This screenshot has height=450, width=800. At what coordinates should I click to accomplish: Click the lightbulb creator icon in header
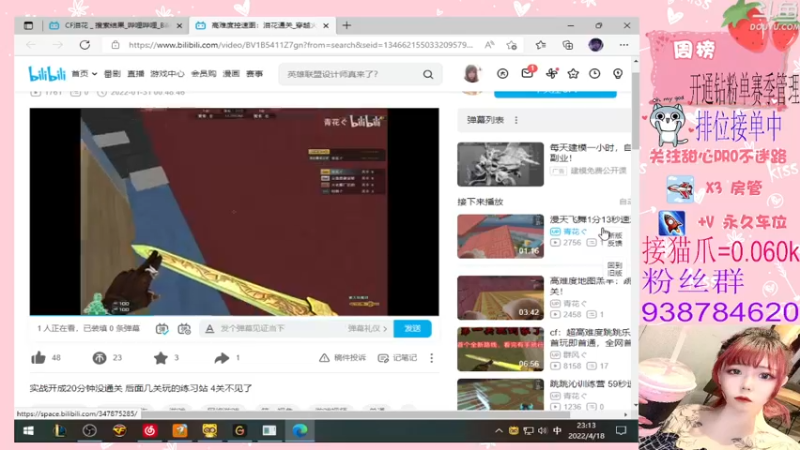[x=618, y=74]
